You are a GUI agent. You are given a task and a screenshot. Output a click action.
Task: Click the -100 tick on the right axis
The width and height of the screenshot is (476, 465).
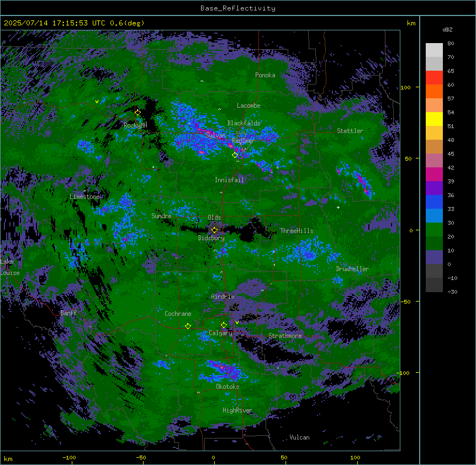pos(404,373)
